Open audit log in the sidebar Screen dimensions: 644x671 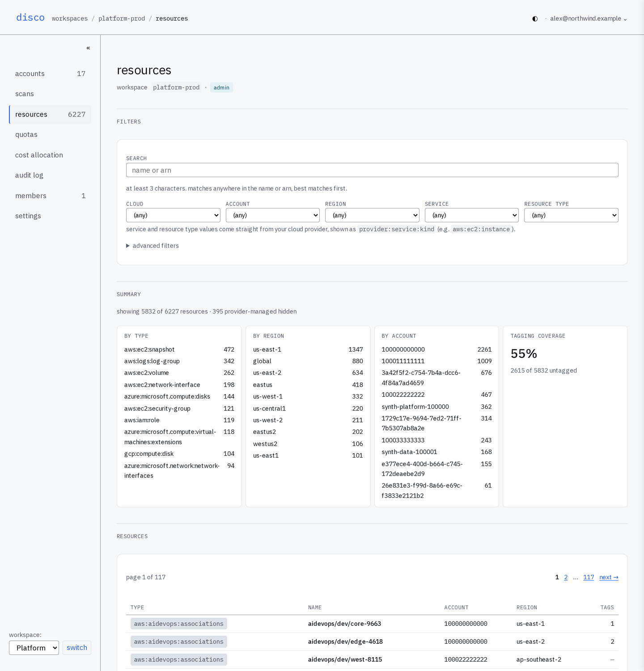click(x=50, y=175)
